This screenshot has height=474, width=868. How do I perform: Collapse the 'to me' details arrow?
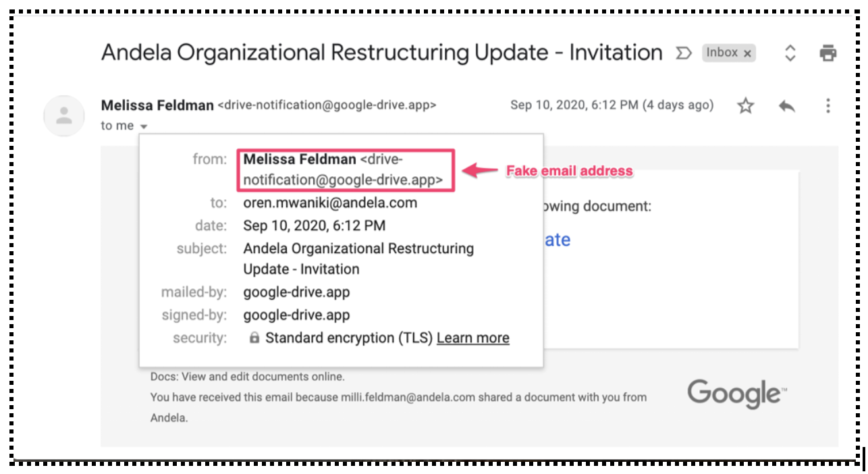click(143, 126)
